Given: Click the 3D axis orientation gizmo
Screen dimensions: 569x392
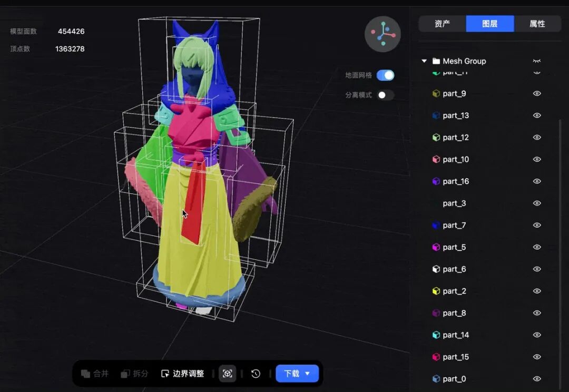Looking at the screenshot, I should [383, 34].
